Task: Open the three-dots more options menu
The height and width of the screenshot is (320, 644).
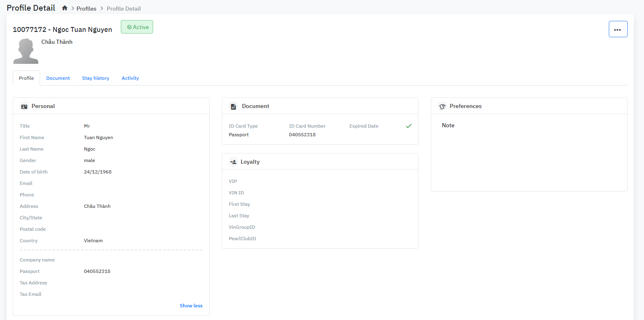Action: (x=618, y=29)
